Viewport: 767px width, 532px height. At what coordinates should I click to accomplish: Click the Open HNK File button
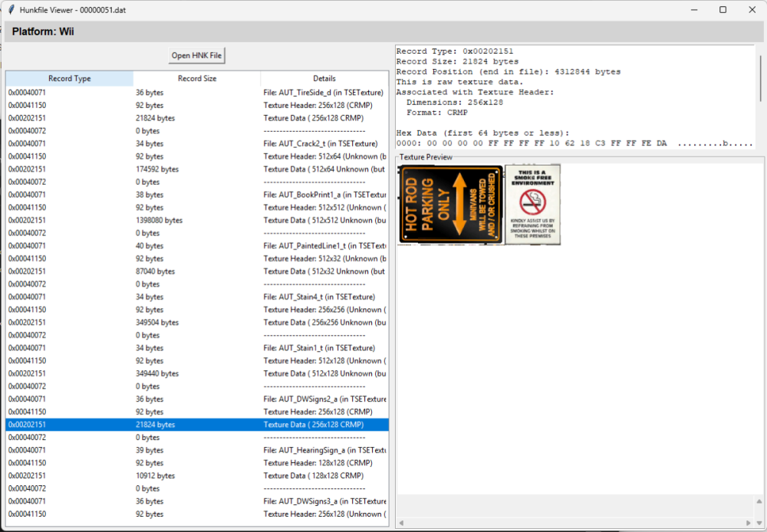coord(197,55)
